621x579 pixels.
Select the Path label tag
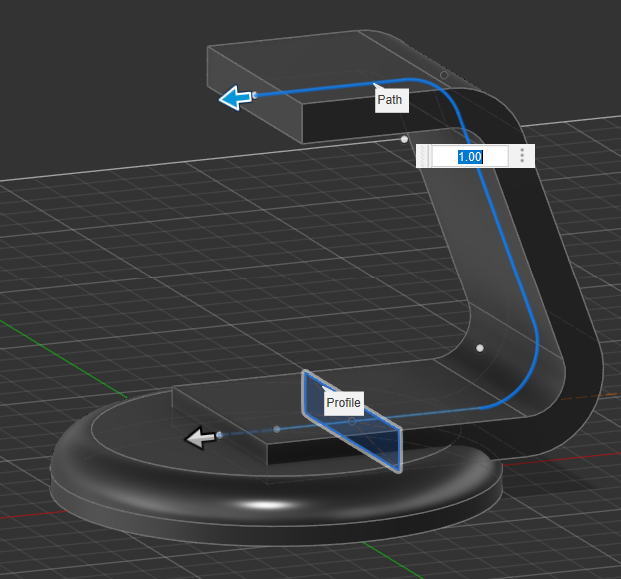389,100
